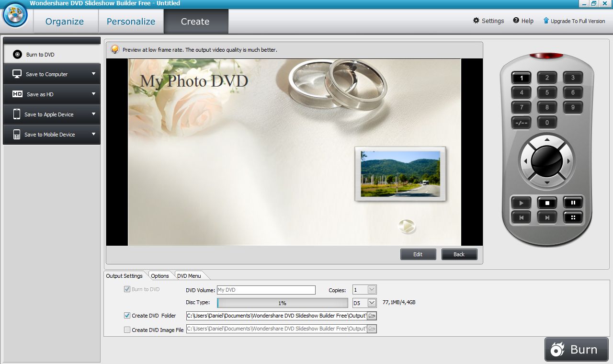Click the DVD Folder output path field

[276, 316]
